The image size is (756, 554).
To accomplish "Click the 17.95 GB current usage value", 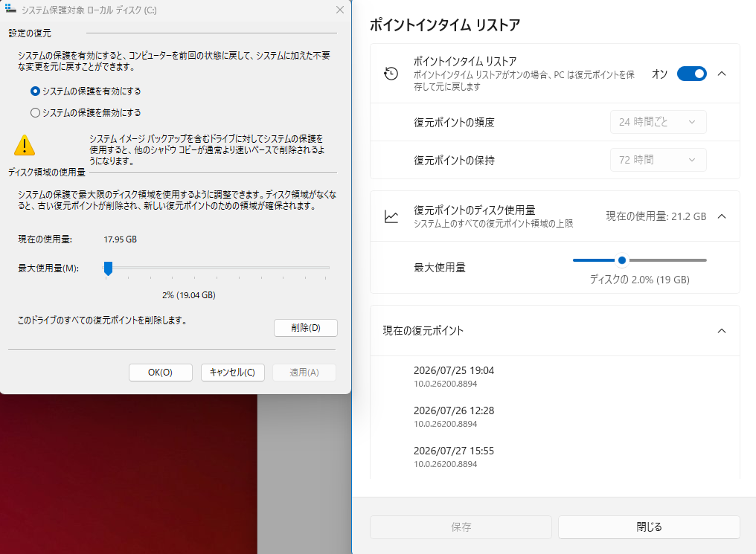I will point(120,239).
